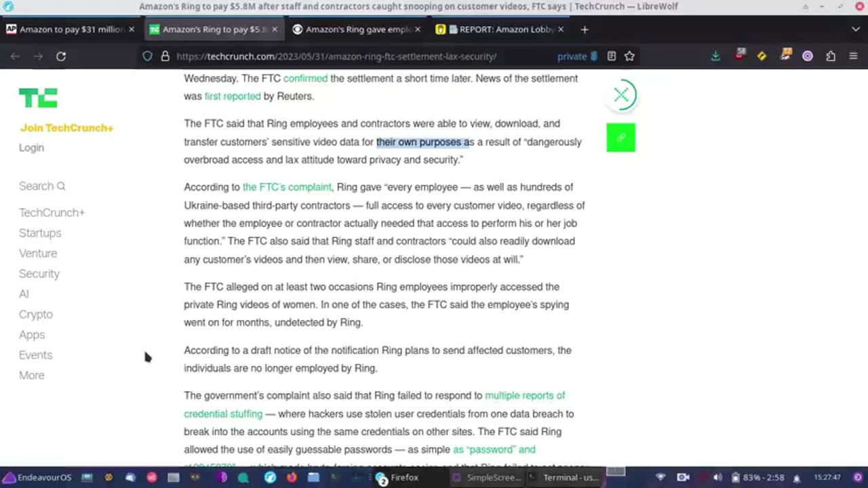The height and width of the screenshot is (488, 868).
Task: Click Join TechCrunch+ link
Action: (66, 127)
